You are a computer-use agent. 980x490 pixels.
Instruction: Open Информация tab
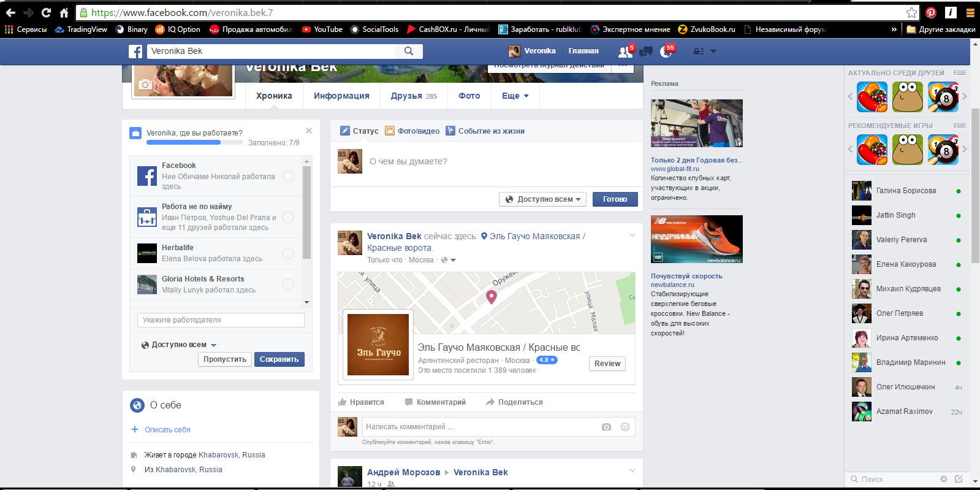click(341, 96)
